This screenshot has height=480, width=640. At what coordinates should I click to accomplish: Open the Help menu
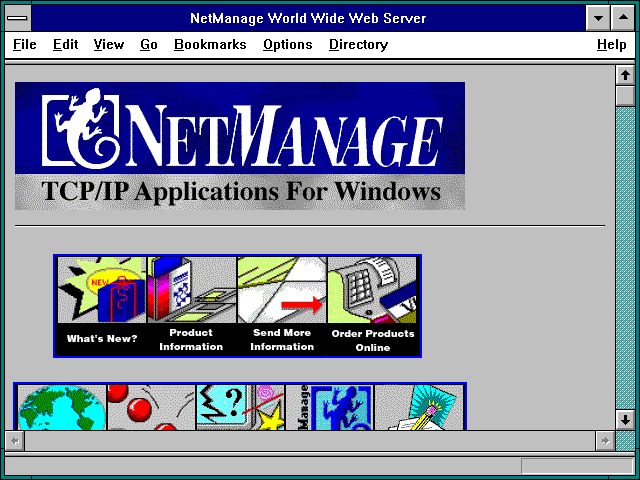[611, 44]
